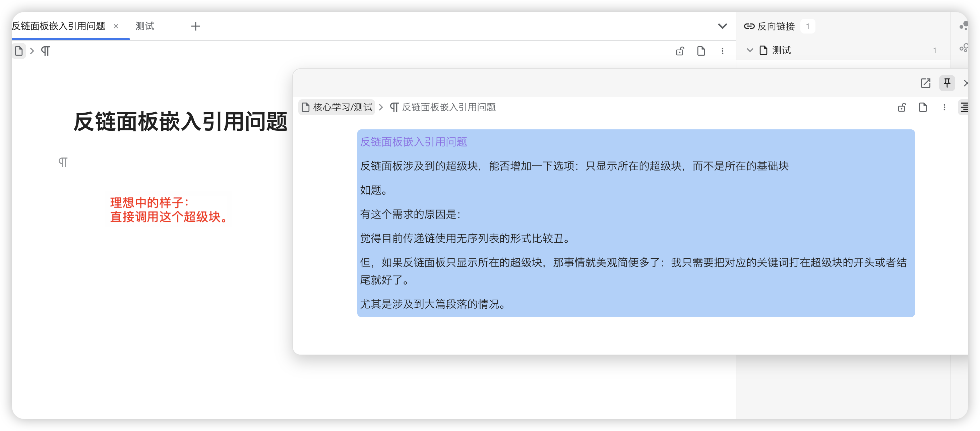Close the 反链面板嵌入引用问题 tab

[116, 26]
